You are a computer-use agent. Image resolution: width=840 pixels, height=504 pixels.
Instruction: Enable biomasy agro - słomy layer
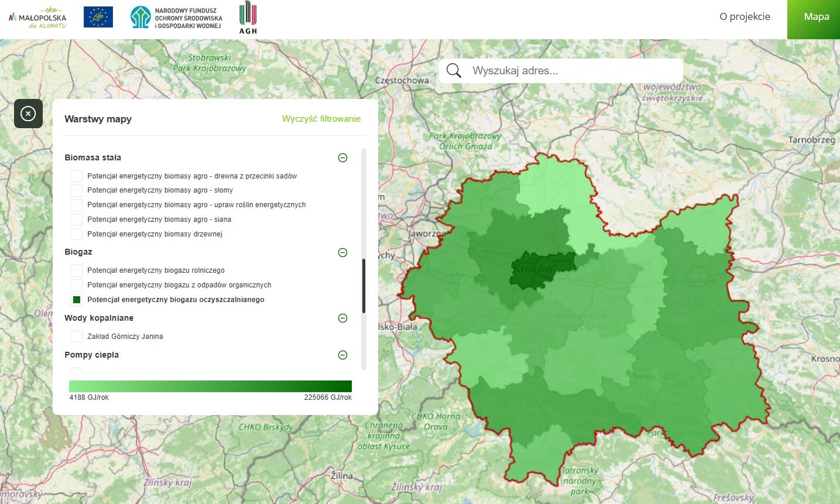point(76,190)
